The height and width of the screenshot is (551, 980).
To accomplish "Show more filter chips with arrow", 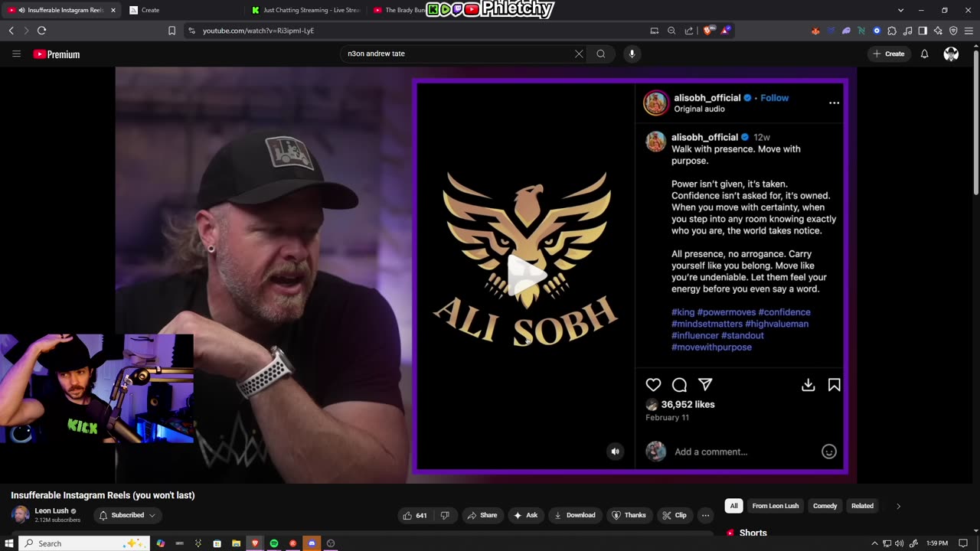I will click(x=898, y=506).
